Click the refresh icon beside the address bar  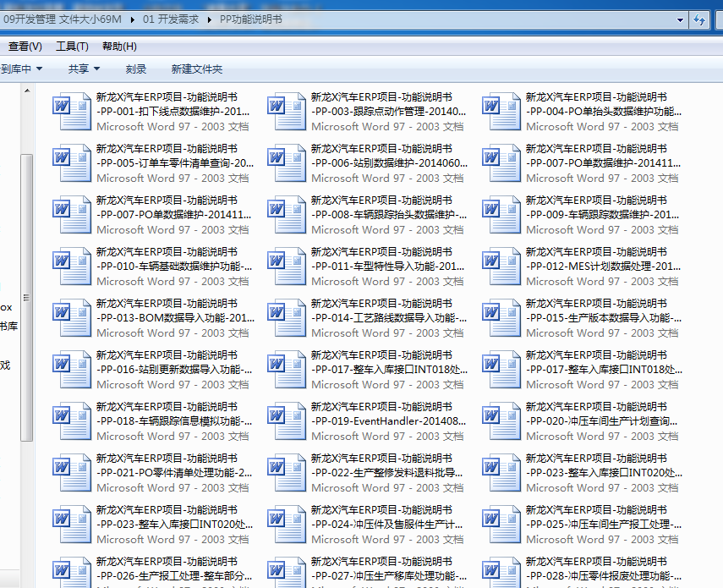click(x=699, y=19)
